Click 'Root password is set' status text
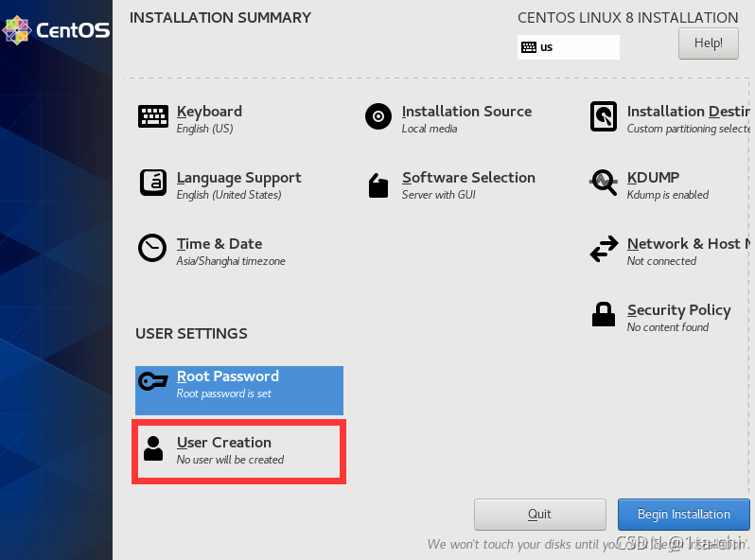755x560 pixels. (224, 394)
